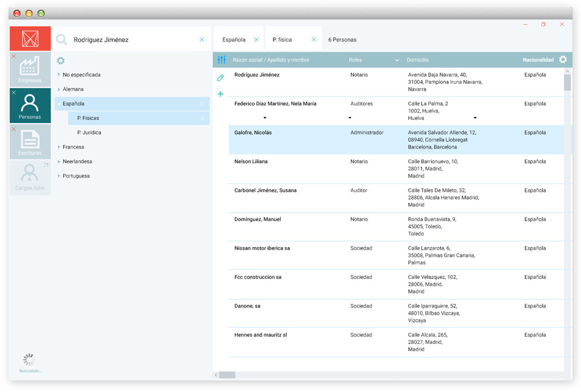Expand the Francesa tree node
The image size is (581, 392).
pyautogui.click(x=59, y=147)
